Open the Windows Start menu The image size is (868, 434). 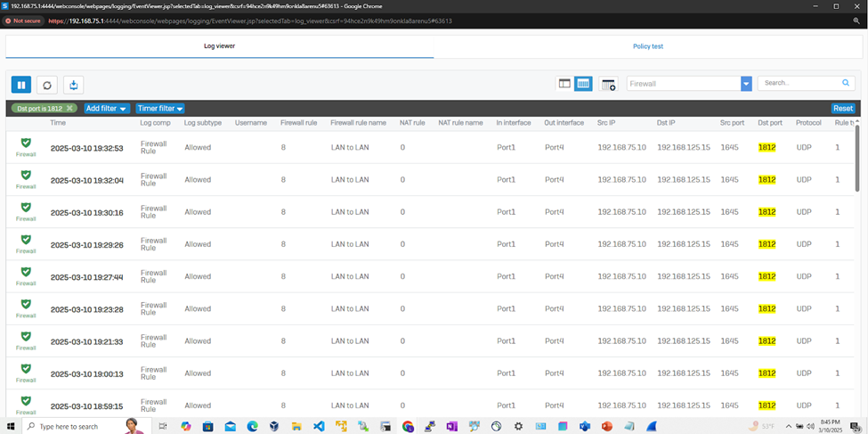[x=11, y=426]
